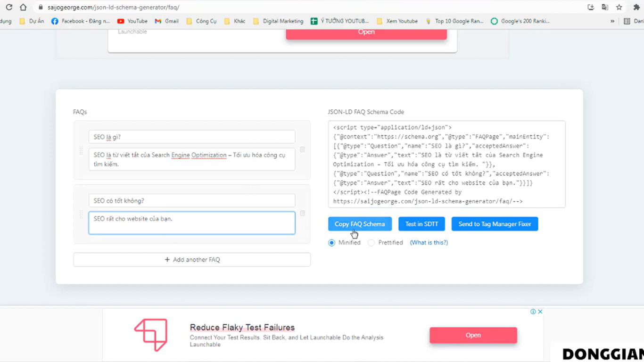This screenshot has width=644, height=362.
Task: Open the Xem Youtube bookmark folder
Action: pyautogui.click(x=397, y=21)
